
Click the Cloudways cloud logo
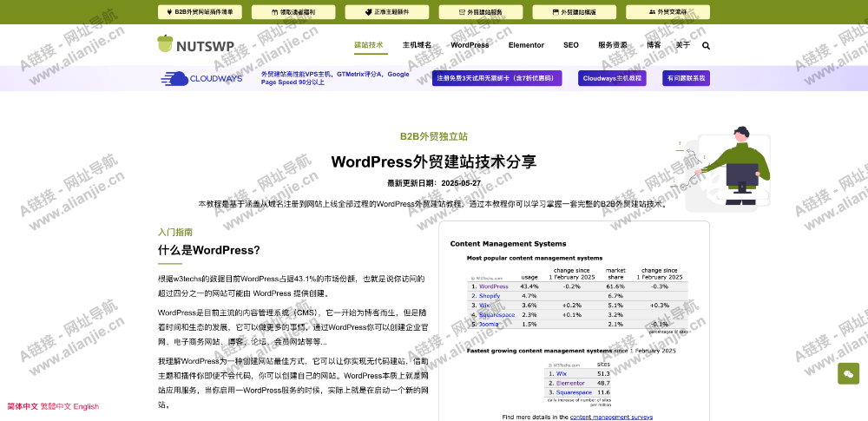tap(202, 79)
